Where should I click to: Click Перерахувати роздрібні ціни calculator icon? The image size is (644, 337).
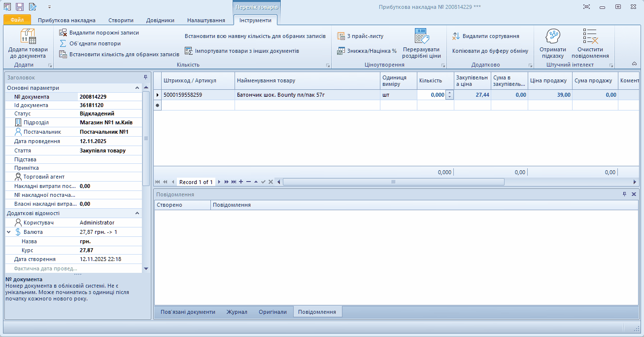pos(421,37)
